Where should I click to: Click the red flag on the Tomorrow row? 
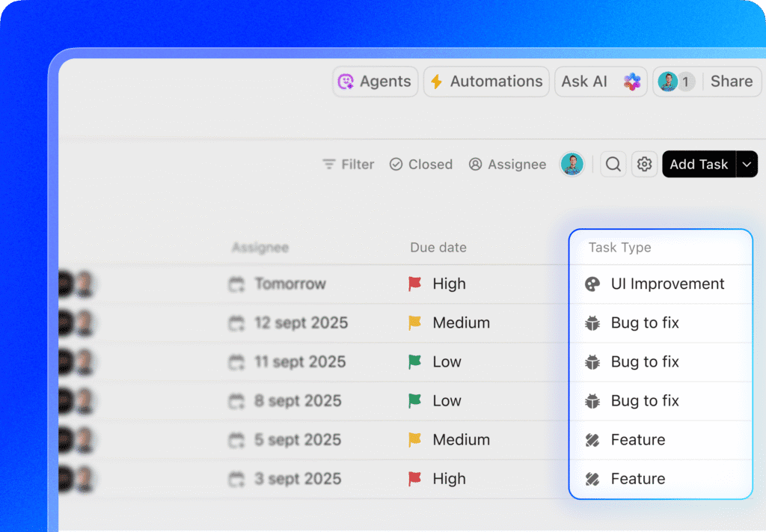[x=414, y=284]
